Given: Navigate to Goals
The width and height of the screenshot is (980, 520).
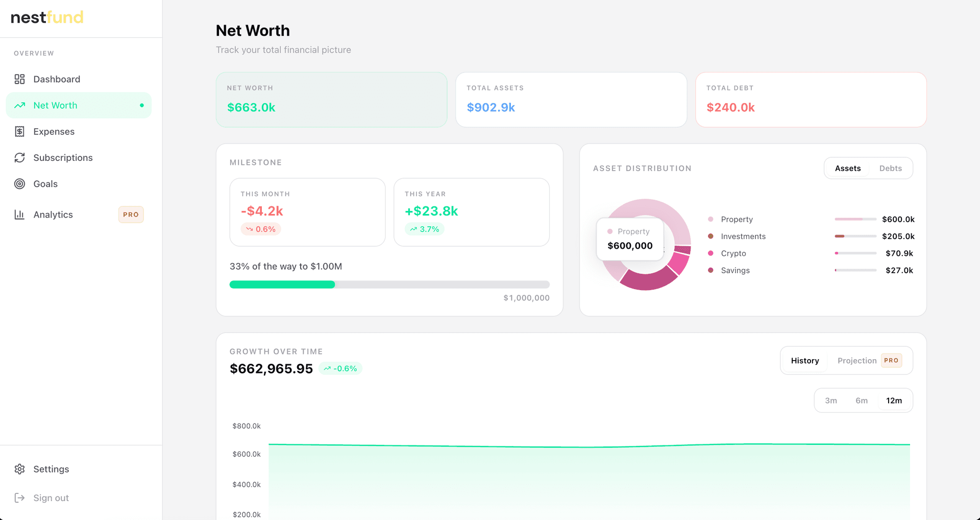Looking at the screenshot, I should pos(79,184).
